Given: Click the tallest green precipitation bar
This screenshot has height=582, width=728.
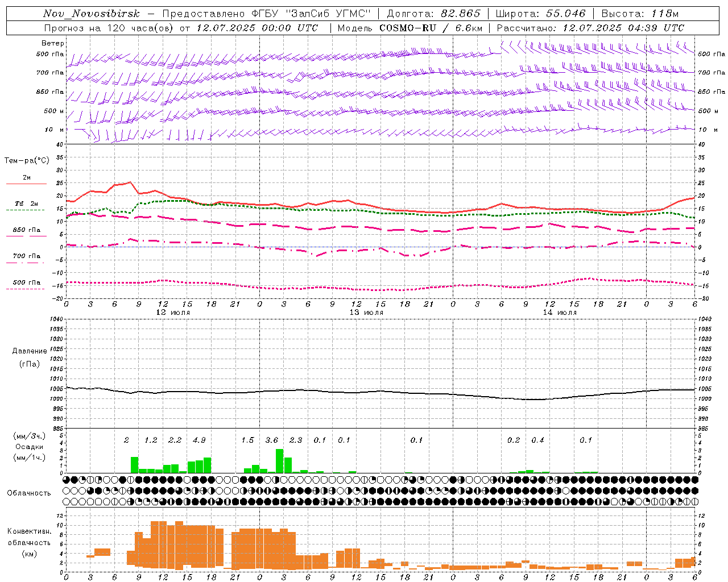Looking at the screenshot, I should click(x=280, y=461).
